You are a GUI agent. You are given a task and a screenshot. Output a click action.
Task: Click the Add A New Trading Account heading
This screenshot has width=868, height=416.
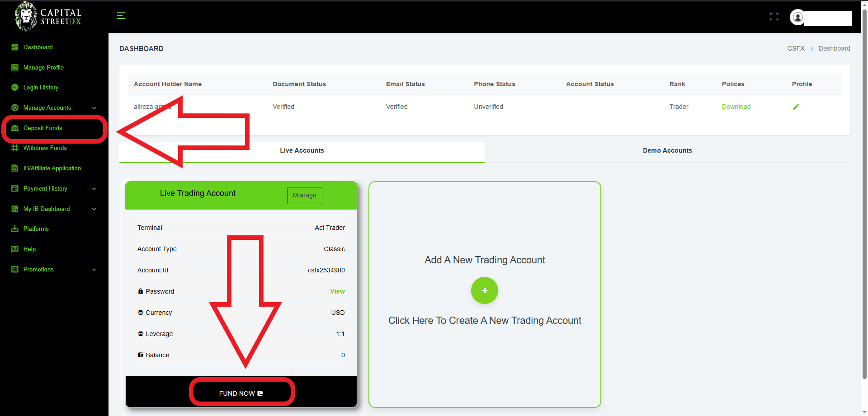485,260
